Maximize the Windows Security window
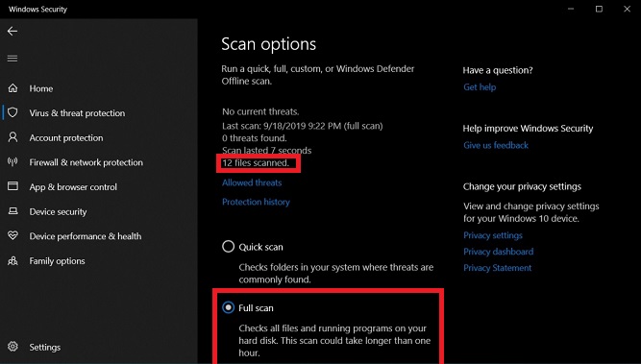 coord(599,9)
